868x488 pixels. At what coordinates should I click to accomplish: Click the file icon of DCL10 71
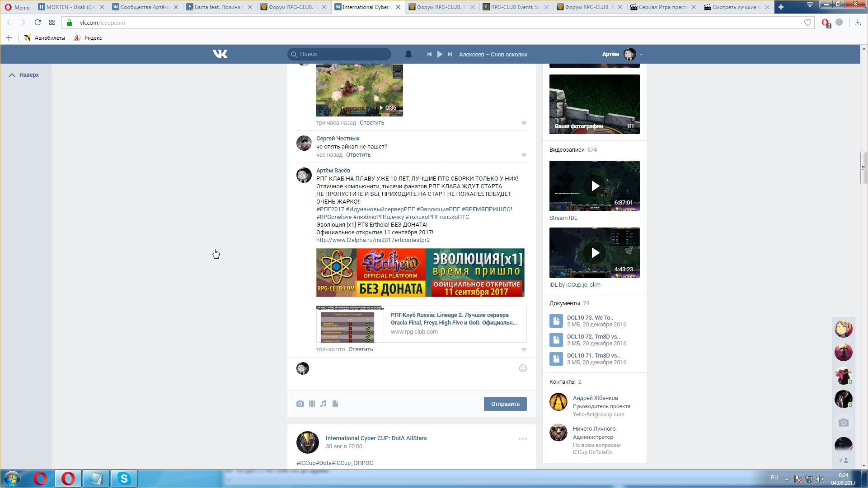click(x=556, y=359)
